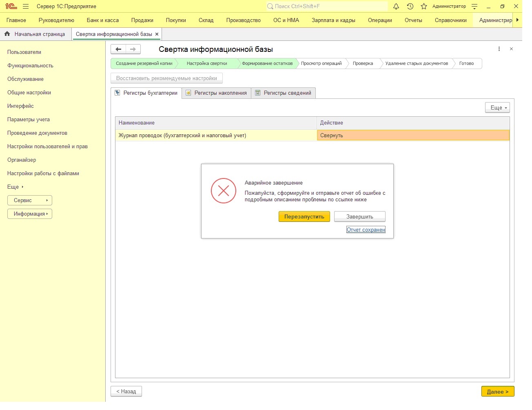
Task: Open Обслуживание in the sidebar
Action: 25,79
